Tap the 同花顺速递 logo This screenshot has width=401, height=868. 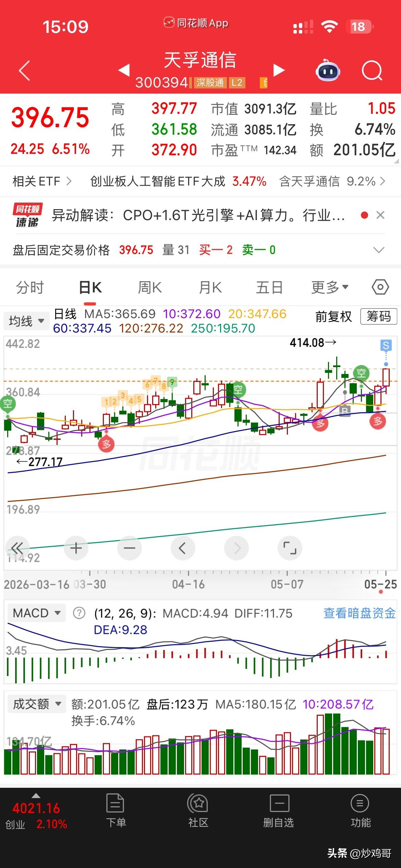(x=28, y=216)
